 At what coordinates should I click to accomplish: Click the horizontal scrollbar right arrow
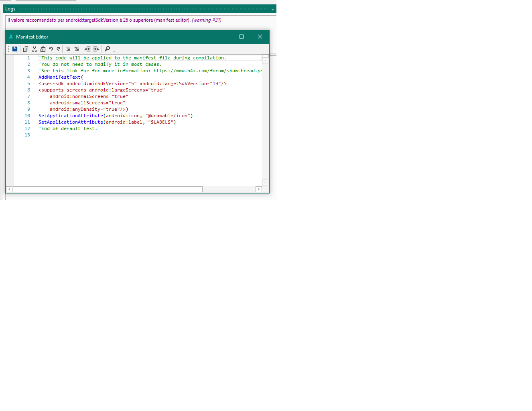pyautogui.click(x=259, y=189)
